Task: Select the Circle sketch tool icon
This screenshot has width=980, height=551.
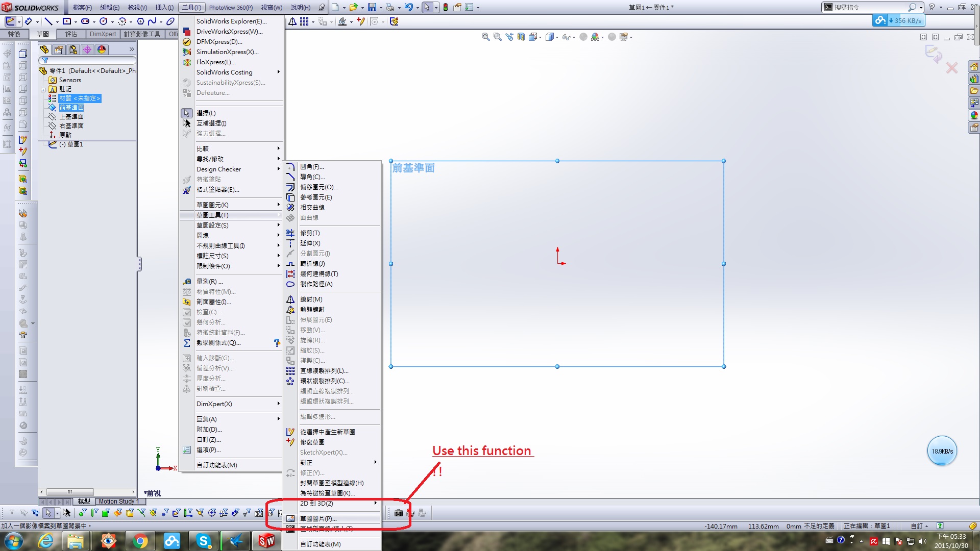Action: pyautogui.click(x=104, y=21)
